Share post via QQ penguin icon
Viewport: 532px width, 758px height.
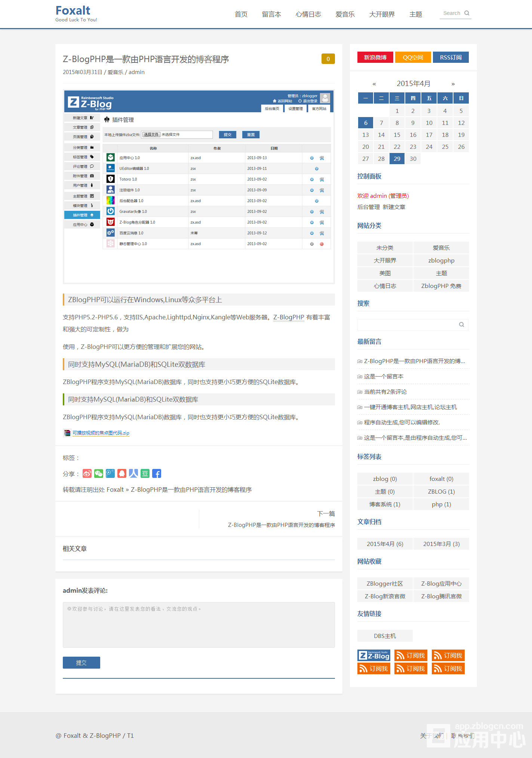(122, 473)
